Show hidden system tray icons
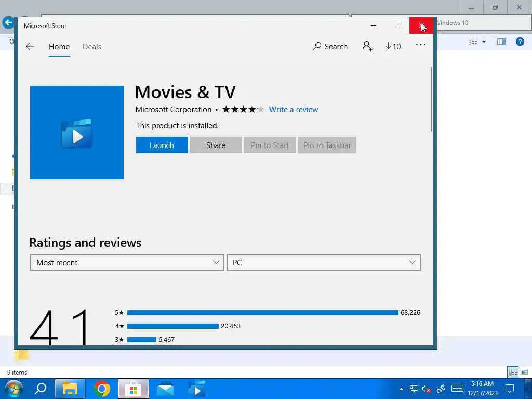The image size is (532, 399). (402, 389)
